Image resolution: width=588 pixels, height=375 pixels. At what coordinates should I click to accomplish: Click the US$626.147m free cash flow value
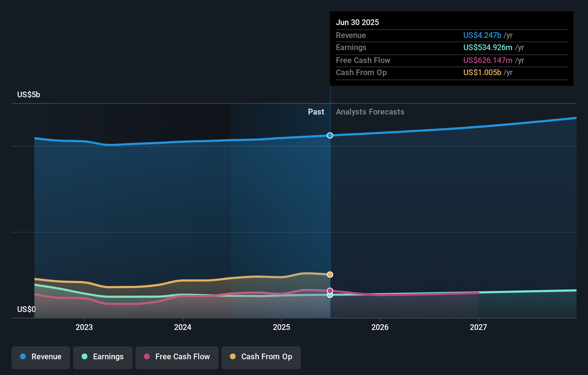point(488,60)
